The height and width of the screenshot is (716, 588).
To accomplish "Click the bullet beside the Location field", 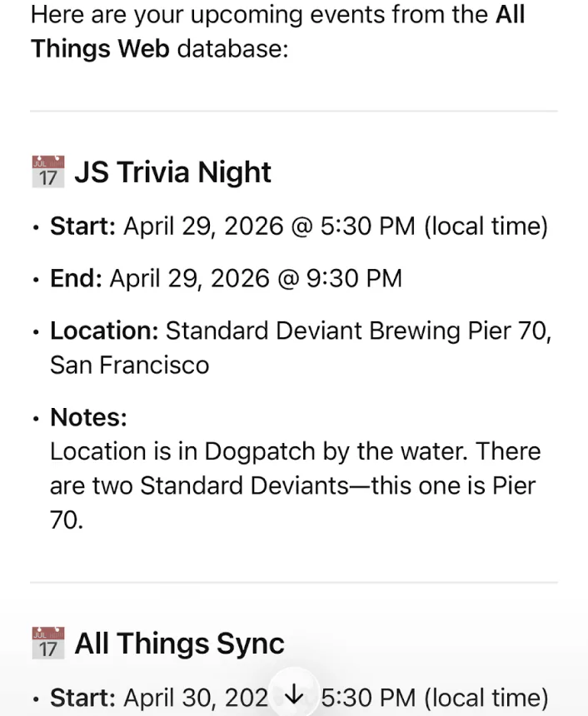I will pos(35,331).
